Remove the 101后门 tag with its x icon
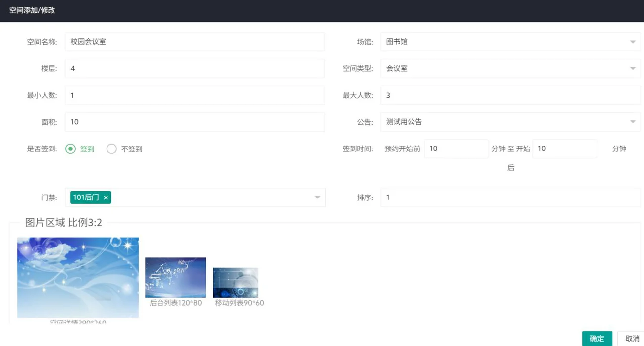 click(x=106, y=198)
